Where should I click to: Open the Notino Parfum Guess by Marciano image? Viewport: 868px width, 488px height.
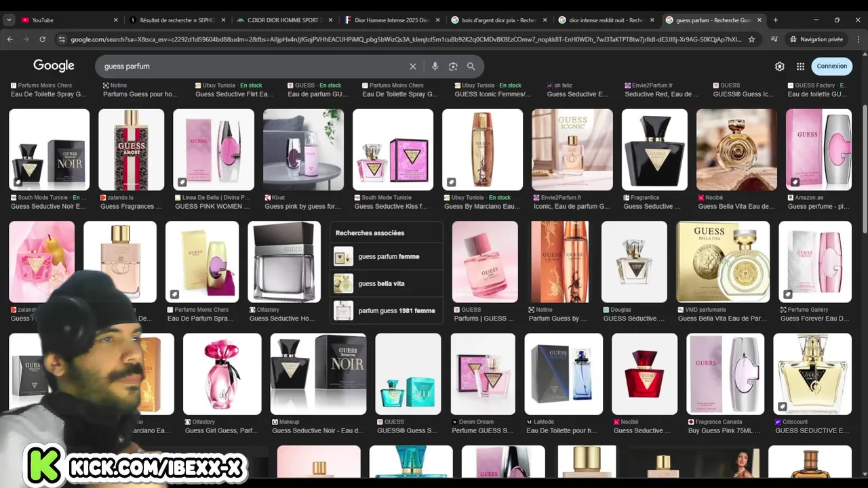[559, 262]
